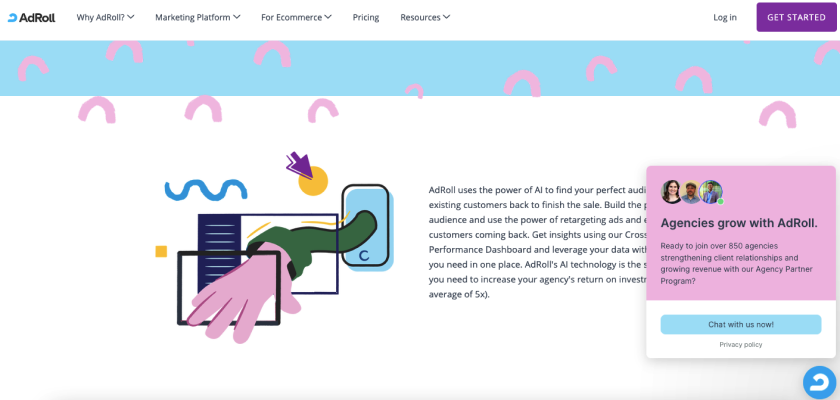Expand the For Ecommerce chevron arrow
The width and height of the screenshot is (840, 400).
pos(328,17)
